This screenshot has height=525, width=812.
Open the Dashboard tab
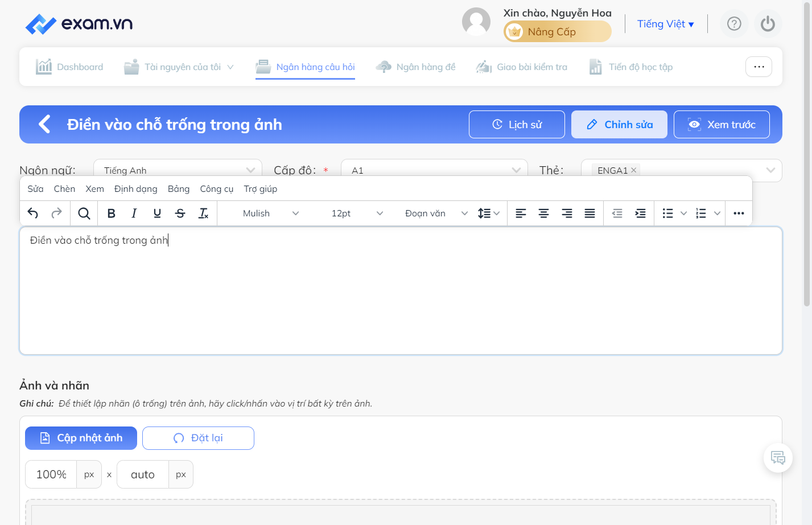click(69, 67)
